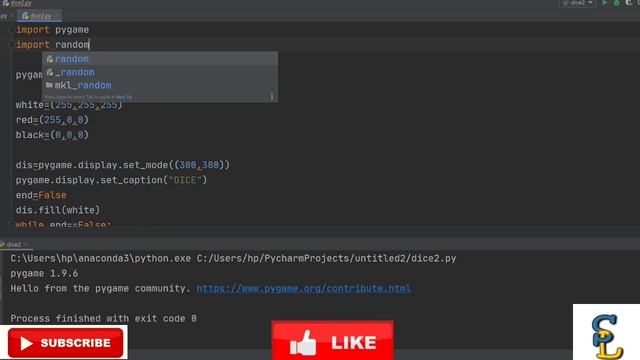Collapse the fold marker beside 'import pygame'
This screenshot has width=640, height=360.
pos(12,30)
